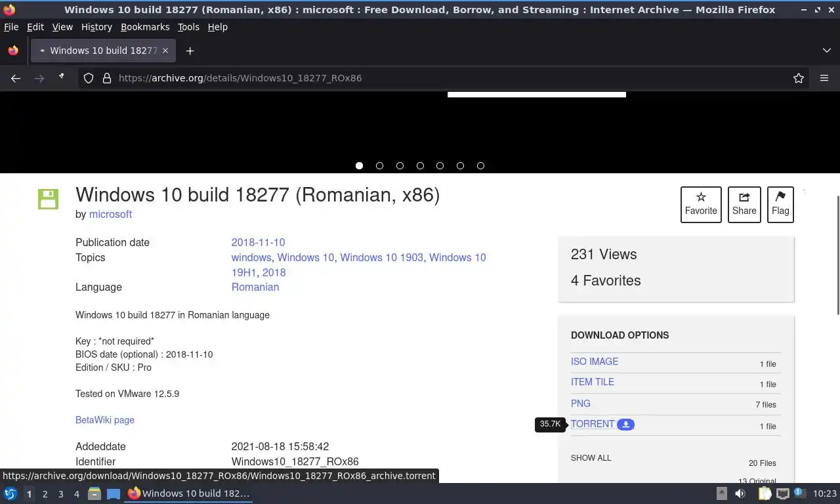Open the View menu

point(62,27)
